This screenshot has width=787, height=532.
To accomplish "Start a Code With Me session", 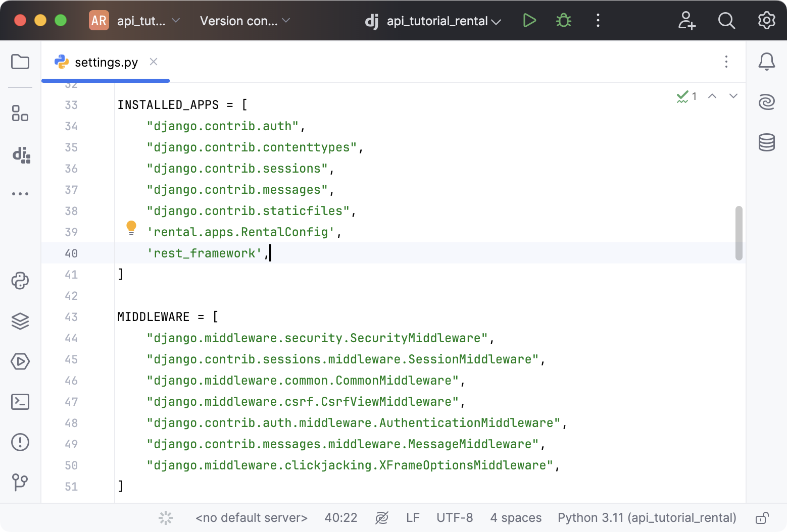I will (x=687, y=21).
